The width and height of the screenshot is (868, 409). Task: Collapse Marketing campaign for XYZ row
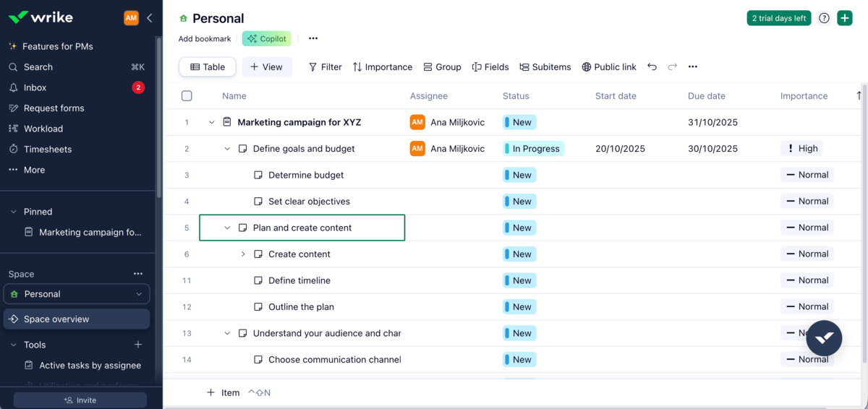coord(212,123)
